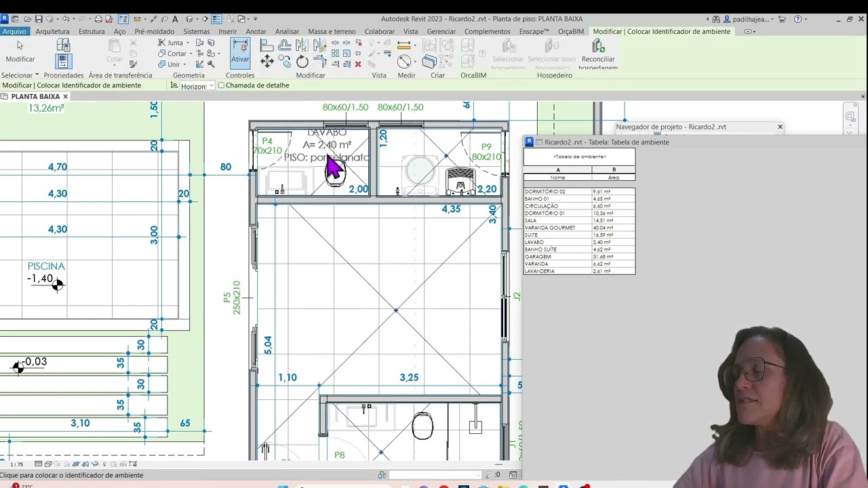Viewport: 868px width, 488px height.
Task: Open the Junta dropdown arrow
Action: [x=189, y=43]
